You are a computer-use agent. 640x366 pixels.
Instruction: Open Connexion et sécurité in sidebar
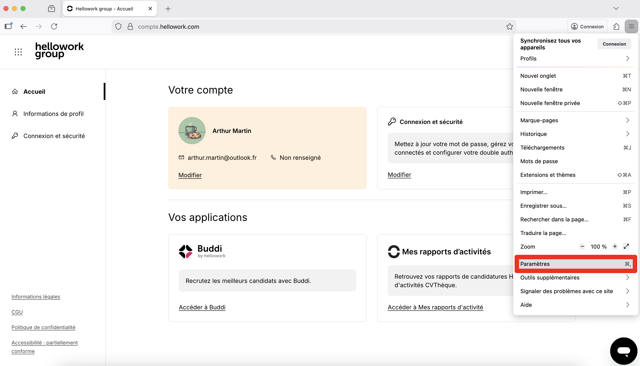54,136
